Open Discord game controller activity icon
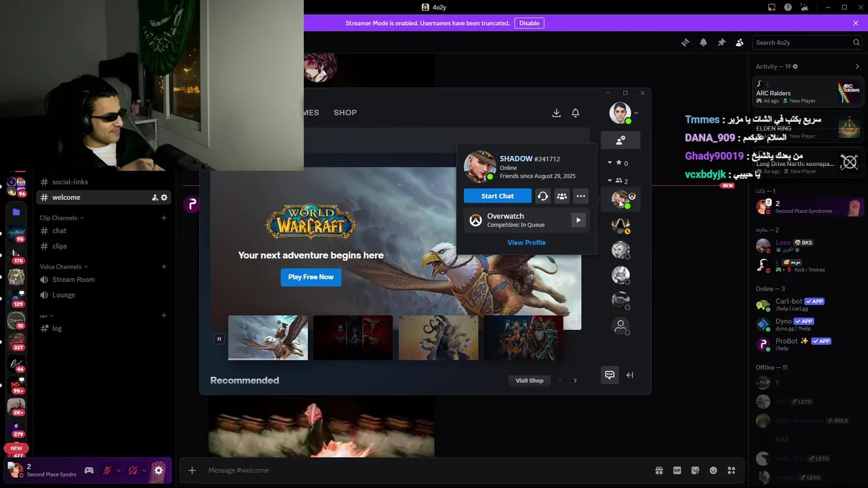Viewport: 868px width, 488px height. click(x=89, y=470)
